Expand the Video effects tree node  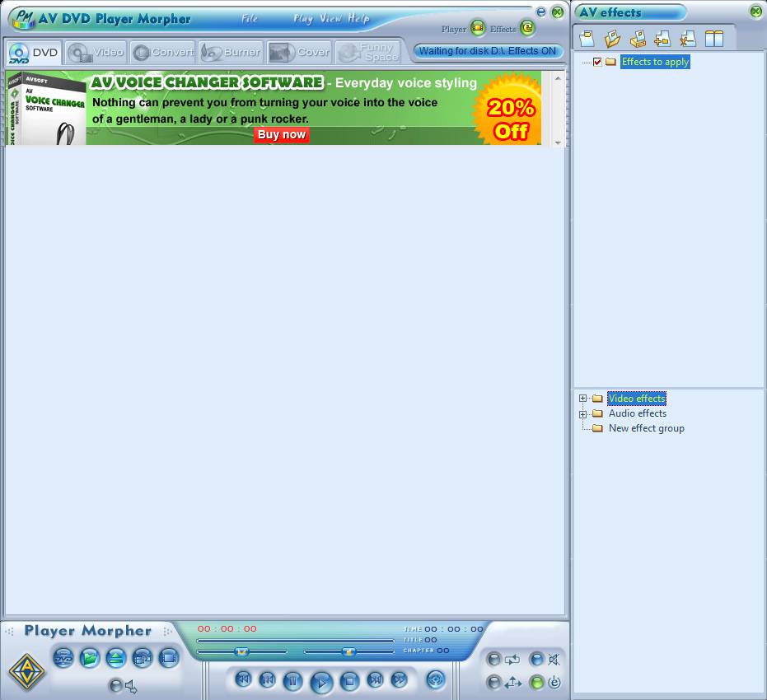click(x=582, y=399)
